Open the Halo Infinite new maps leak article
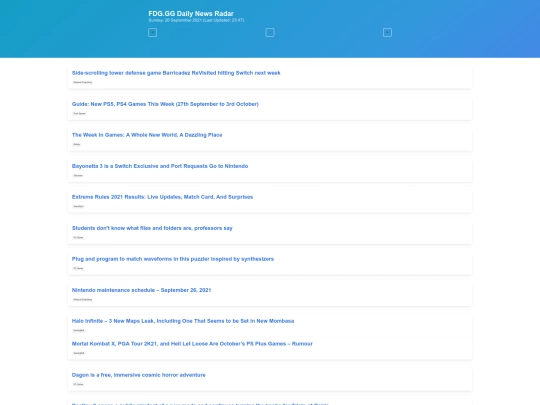 click(x=183, y=321)
